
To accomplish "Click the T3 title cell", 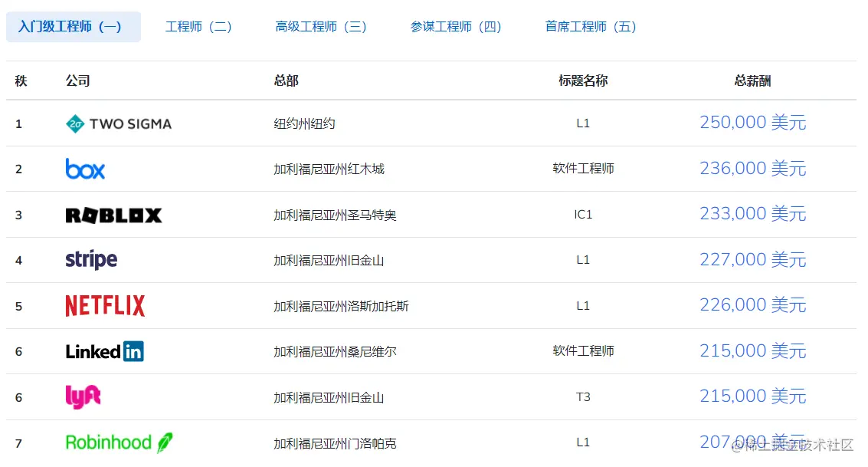I will click(583, 396).
